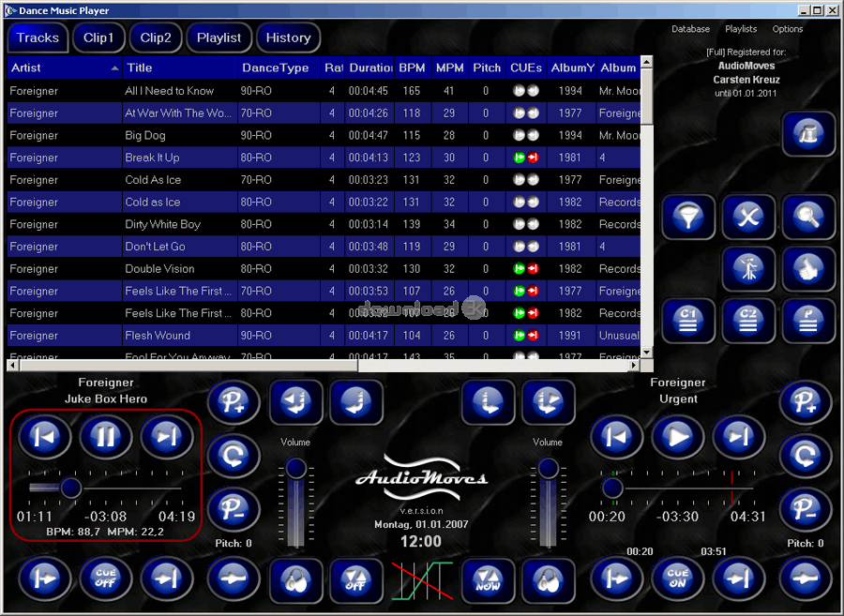844x616 pixels.
Task: Click the Urgent deck position slider knob
Action: pos(612,488)
